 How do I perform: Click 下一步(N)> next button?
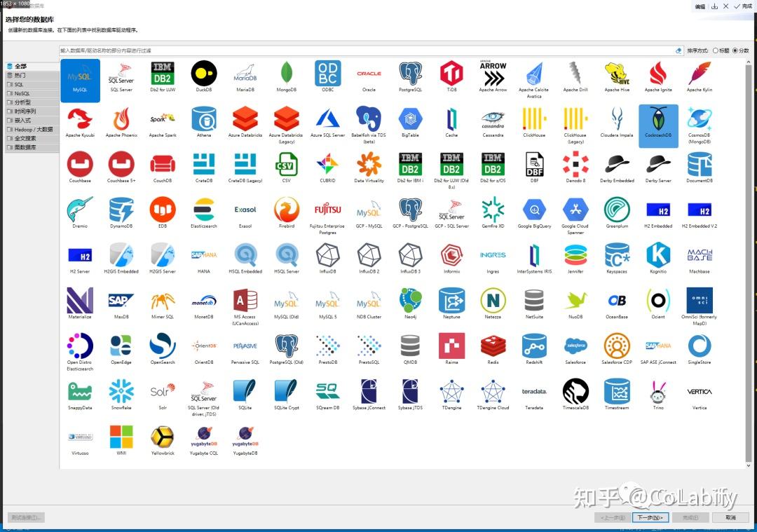tap(650, 517)
